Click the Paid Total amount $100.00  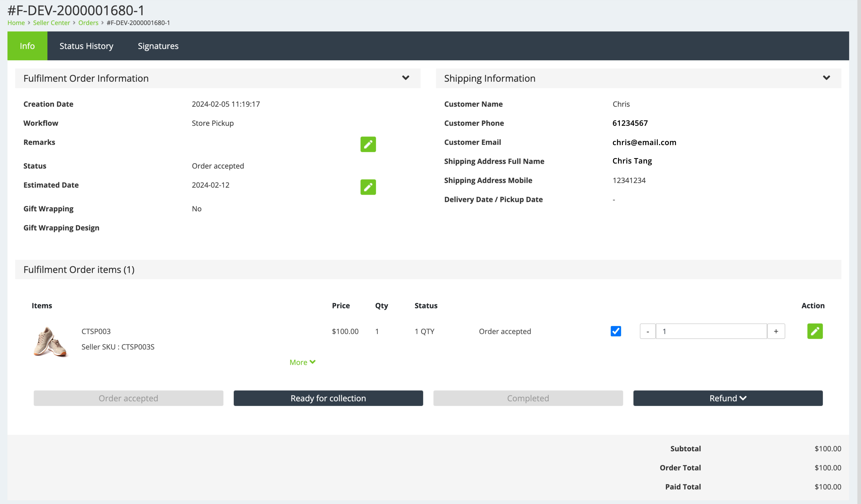(x=828, y=487)
